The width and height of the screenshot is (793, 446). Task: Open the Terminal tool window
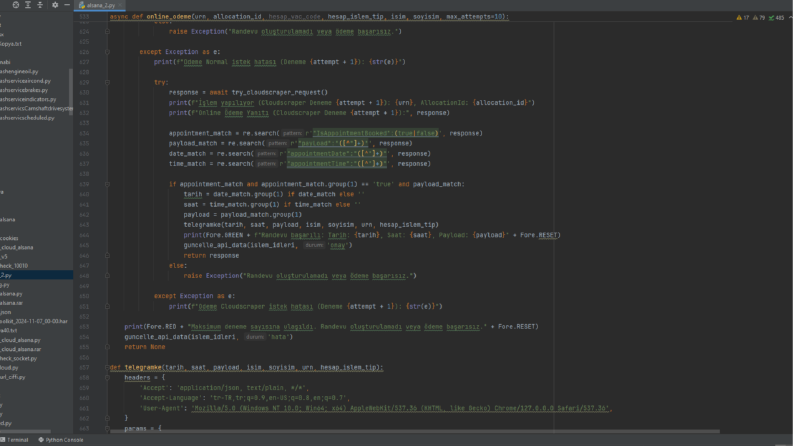[x=15, y=440]
